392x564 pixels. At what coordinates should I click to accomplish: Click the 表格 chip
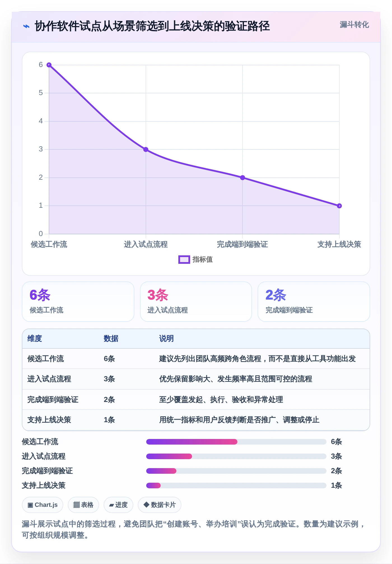pos(83,505)
